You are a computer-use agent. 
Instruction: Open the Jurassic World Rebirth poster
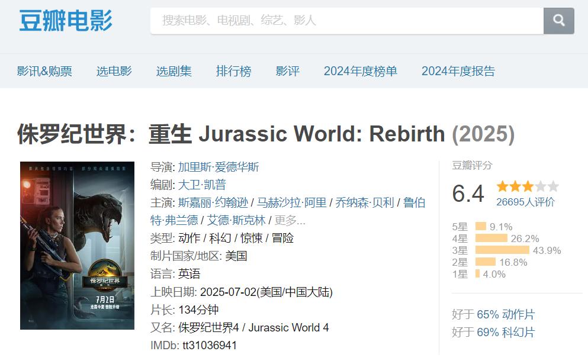point(77,246)
